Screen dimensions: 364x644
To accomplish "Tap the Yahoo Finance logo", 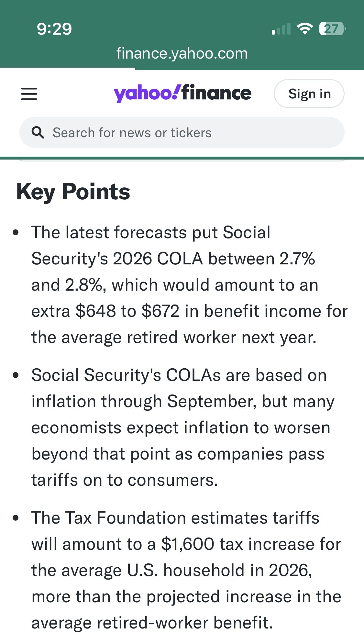I will click(182, 93).
